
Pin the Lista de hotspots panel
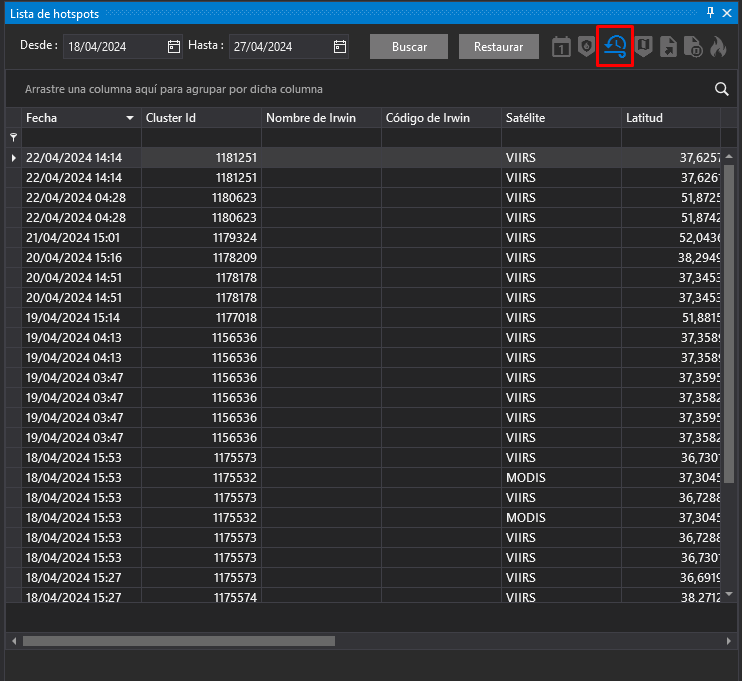[x=711, y=12]
